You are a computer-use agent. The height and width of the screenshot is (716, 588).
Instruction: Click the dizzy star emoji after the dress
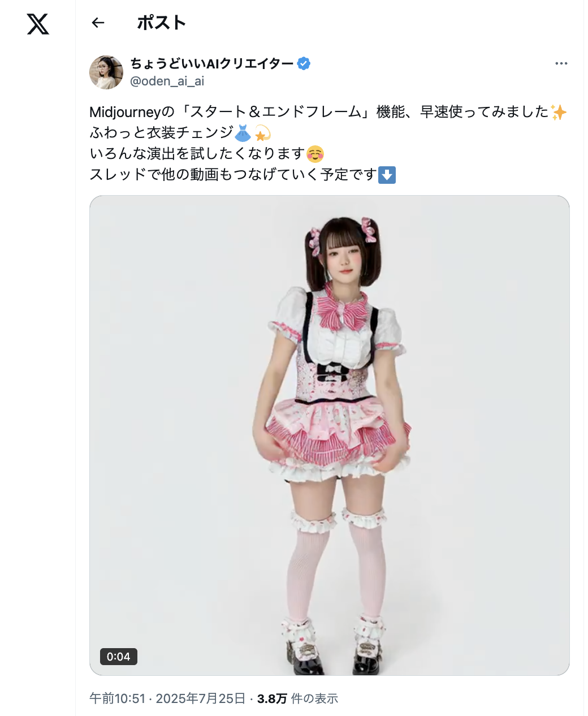[262, 133]
